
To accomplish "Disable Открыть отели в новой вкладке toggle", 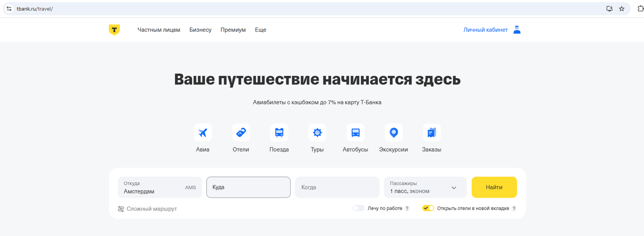I will 428,208.
